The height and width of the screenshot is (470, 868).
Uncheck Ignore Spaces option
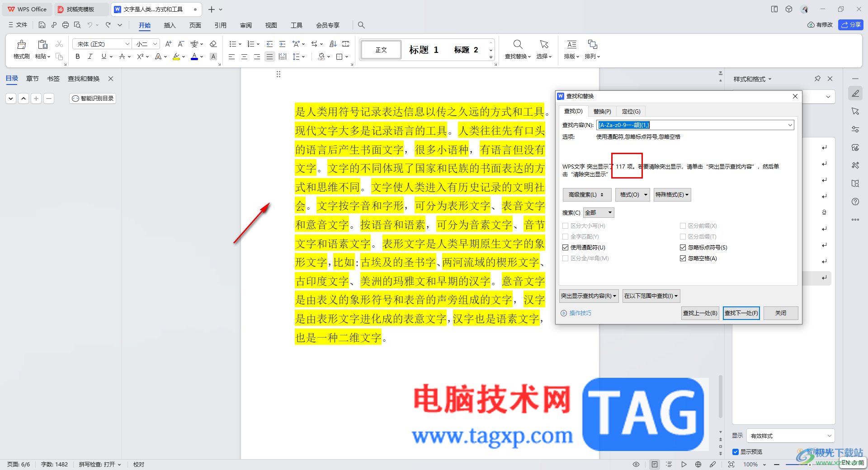(x=683, y=258)
